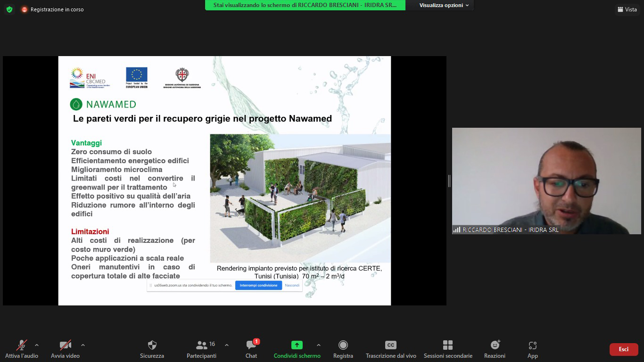Click the "Registrazione in corso" label
644x362 pixels.
click(57, 9)
